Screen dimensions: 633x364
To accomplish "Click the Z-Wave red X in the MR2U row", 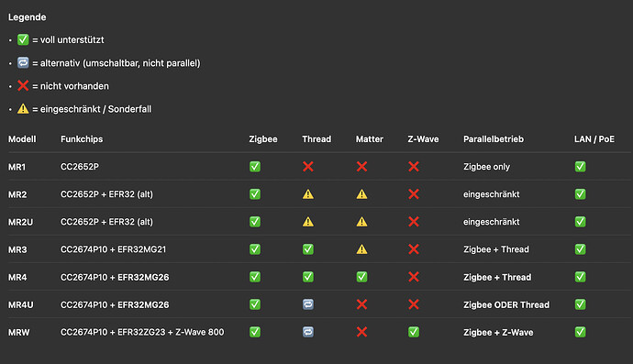I will tap(414, 222).
